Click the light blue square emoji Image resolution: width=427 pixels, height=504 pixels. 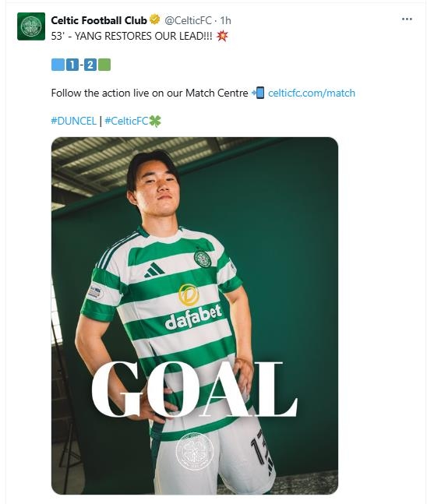pos(58,65)
